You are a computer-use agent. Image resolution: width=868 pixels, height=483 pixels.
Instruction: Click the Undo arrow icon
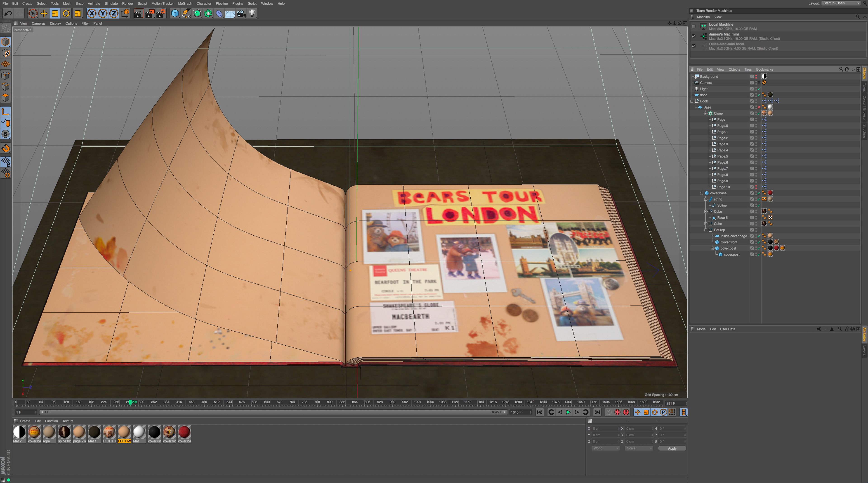pyautogui.click(x=8, y=14)
